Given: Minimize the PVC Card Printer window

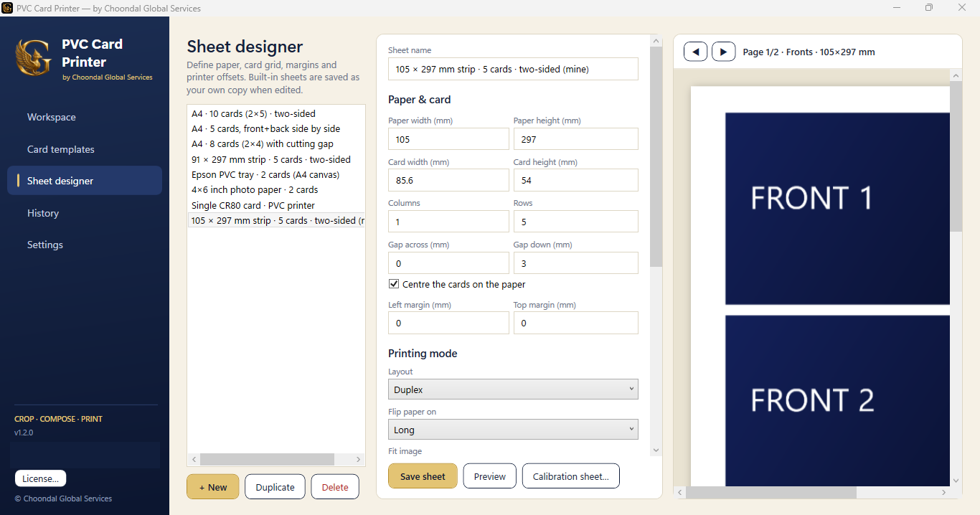Looking at the screenshot, I should coord(897,8).
